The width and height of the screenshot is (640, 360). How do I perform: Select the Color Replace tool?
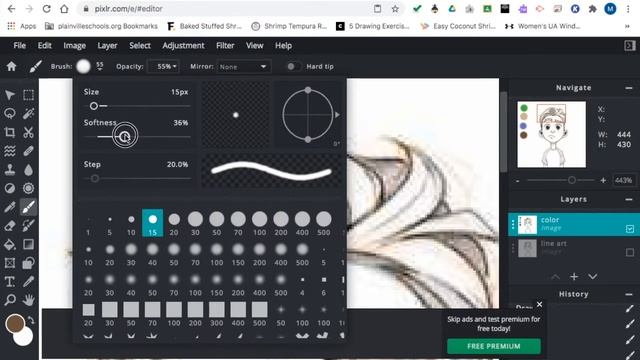[28, 225]
